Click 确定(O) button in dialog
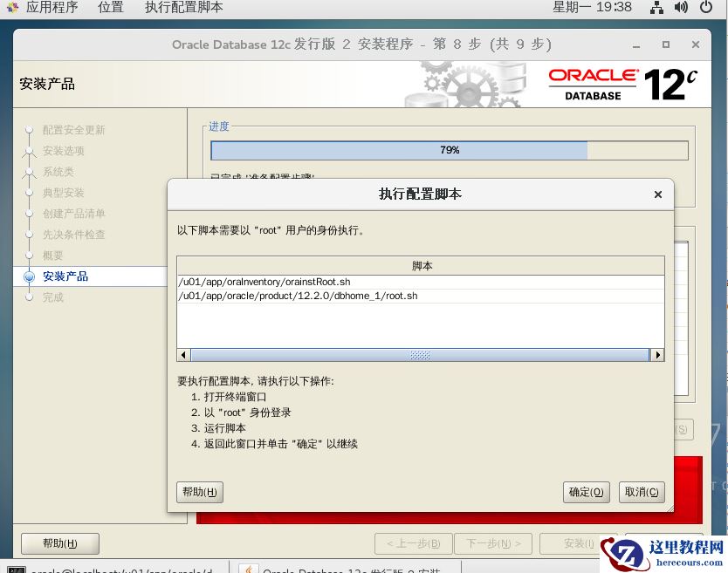Screen dimensions: 728x573 [x=586, y=492]
